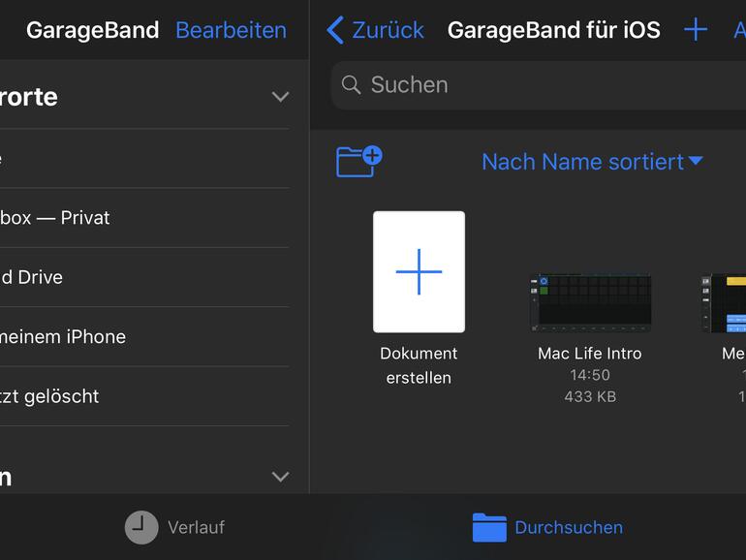746x560 pixels.
Task: Tap the new folder icon
Action: (358, 161)
